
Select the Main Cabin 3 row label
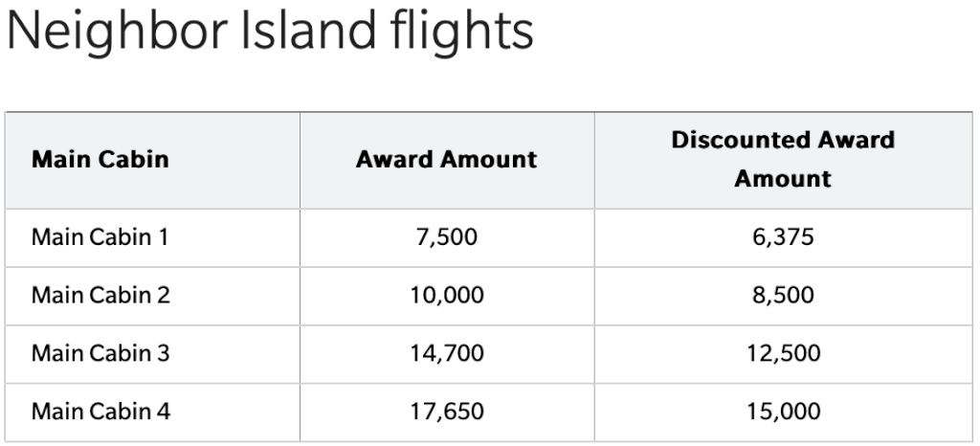tap(100, 353)
